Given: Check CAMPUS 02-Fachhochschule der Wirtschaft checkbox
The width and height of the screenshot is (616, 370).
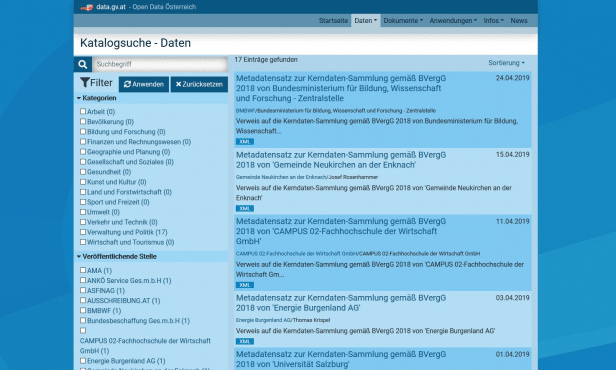Looking at the screenshot, I should point(83,331).
